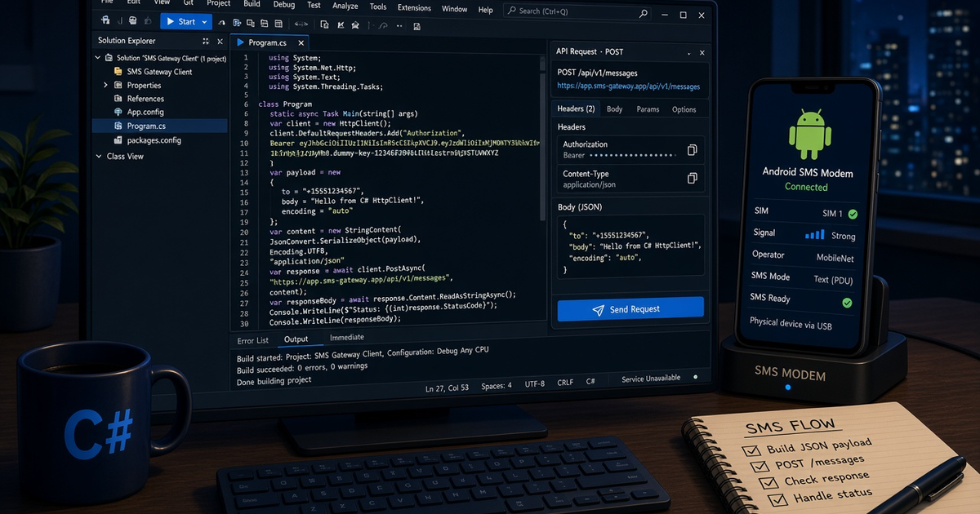The height and width of the screenshot is (514, 980).
Task: Click the References icon in tree
Action: 118,99
